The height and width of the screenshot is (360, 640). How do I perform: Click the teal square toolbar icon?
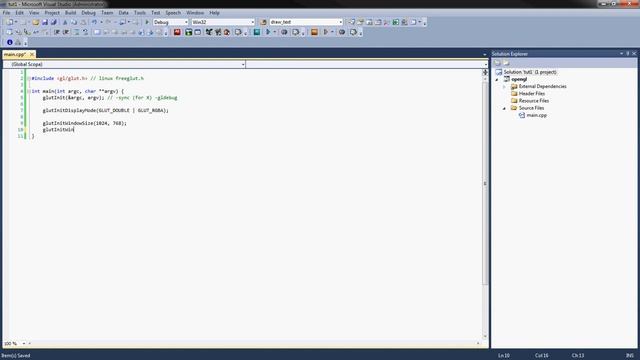tap(257, 32)
